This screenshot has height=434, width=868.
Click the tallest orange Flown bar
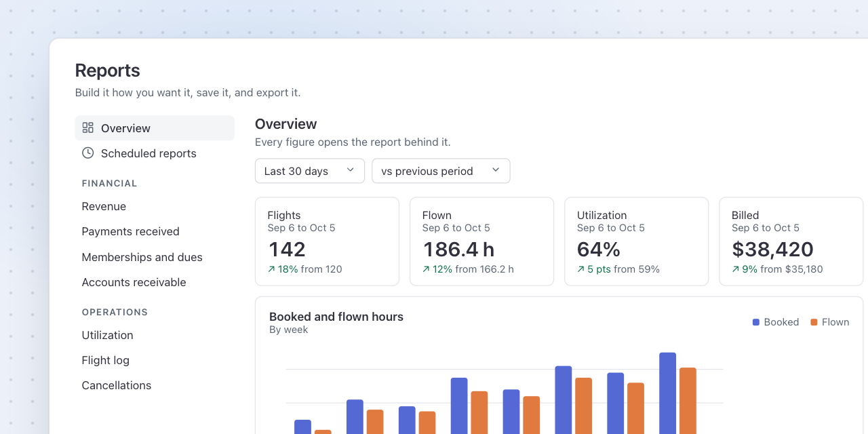click(688, 401)
